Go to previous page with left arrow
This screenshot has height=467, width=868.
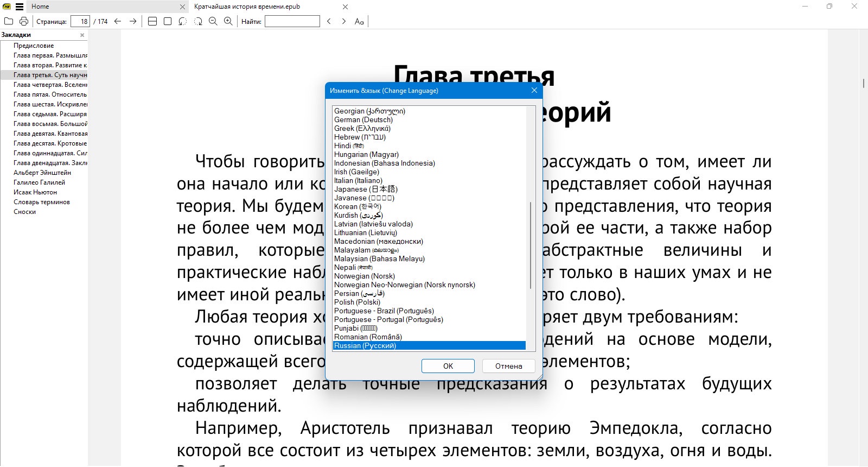(118, 21)
